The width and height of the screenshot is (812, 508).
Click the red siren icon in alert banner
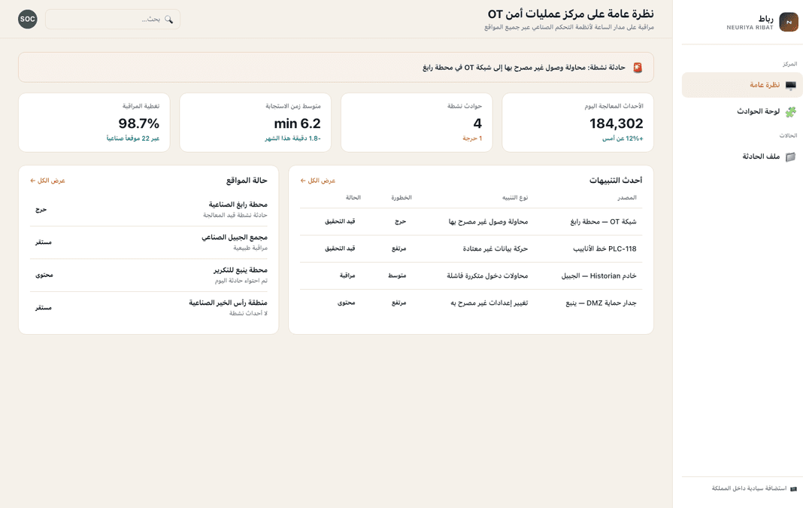tap(638, 68)
